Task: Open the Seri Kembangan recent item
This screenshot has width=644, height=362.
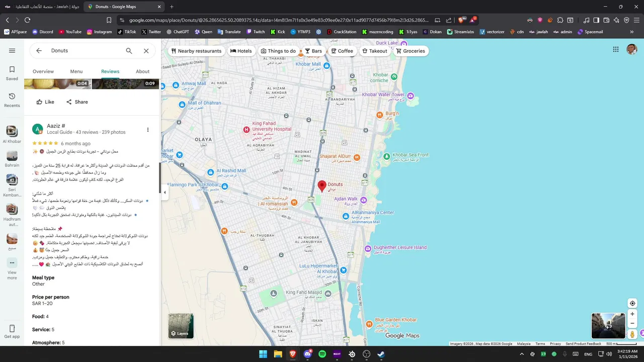Action: [12, 186]
